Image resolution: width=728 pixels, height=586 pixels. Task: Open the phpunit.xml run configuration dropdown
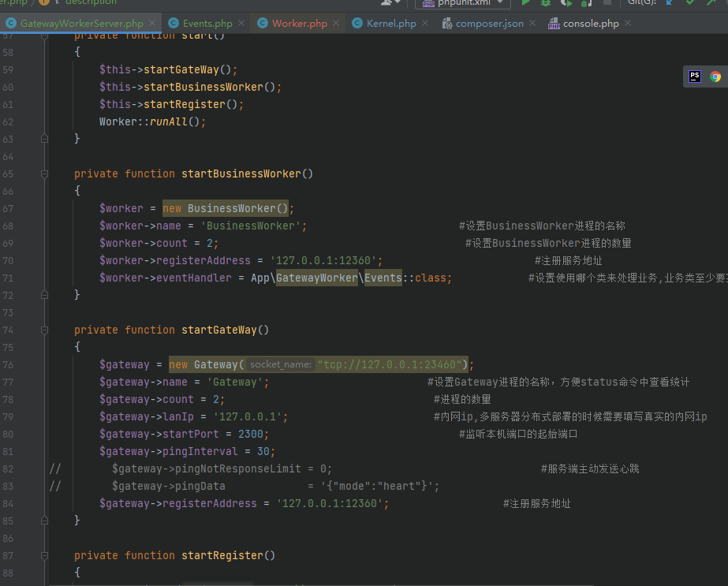pyautogui.click(x=500, y=2)
